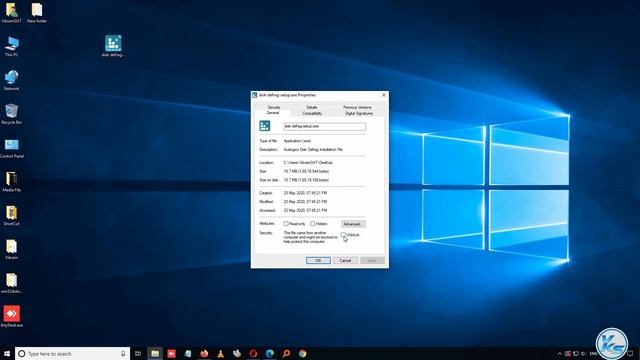Open the Windows Start menu

pyautogui.click(x=7, y=353)
